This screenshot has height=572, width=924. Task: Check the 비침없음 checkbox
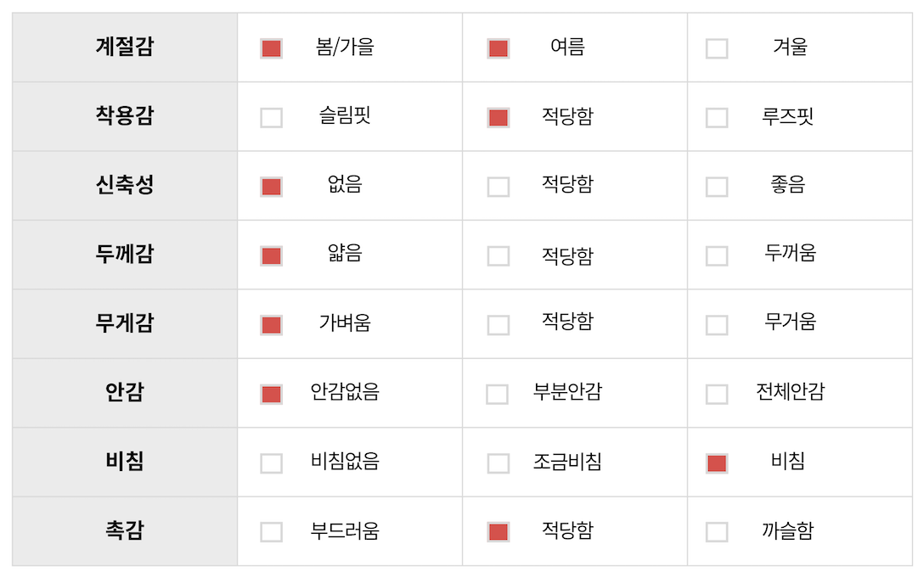[x=271, y=463]
